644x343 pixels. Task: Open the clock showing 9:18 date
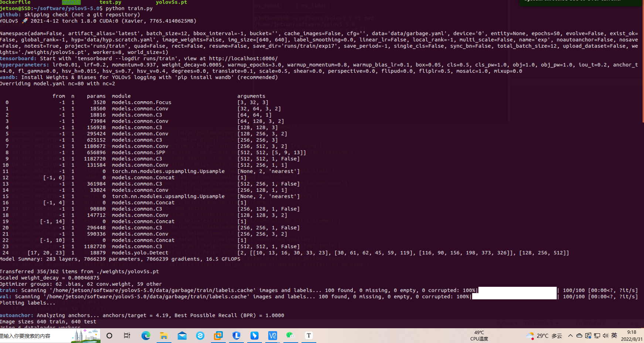(x=631, y=336)
